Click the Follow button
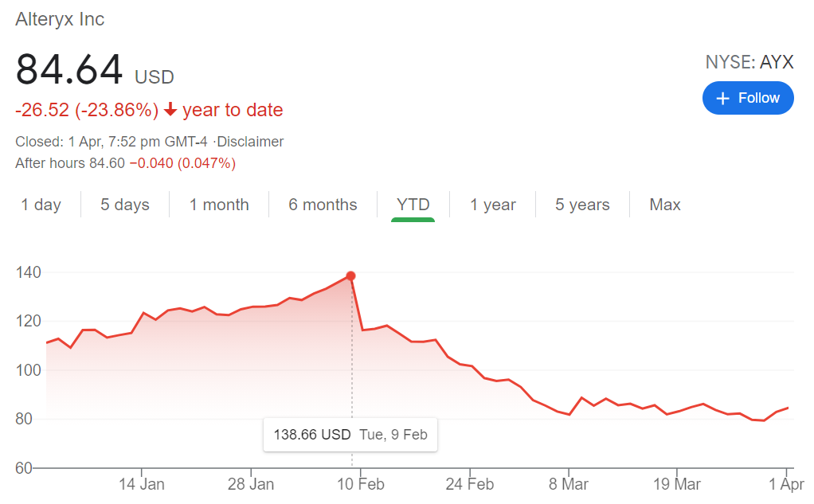This screenshot has height=504, width=814. 748,98
